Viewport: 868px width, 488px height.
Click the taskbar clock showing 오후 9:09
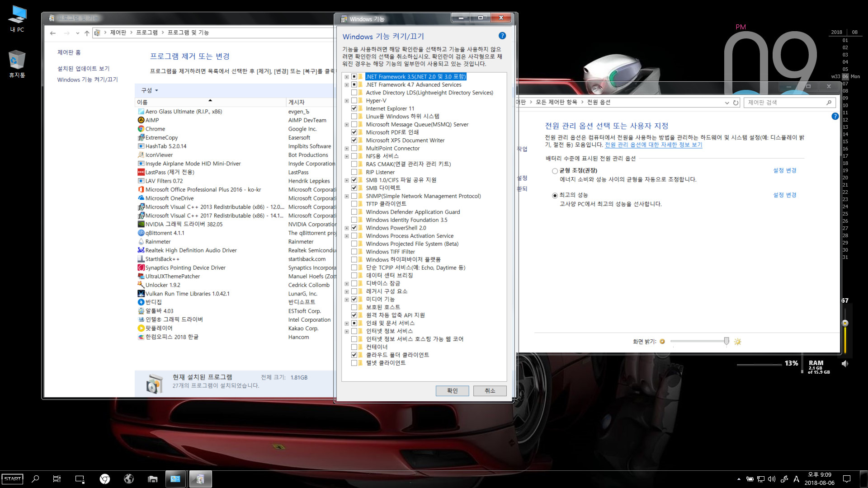click(819, 479)
